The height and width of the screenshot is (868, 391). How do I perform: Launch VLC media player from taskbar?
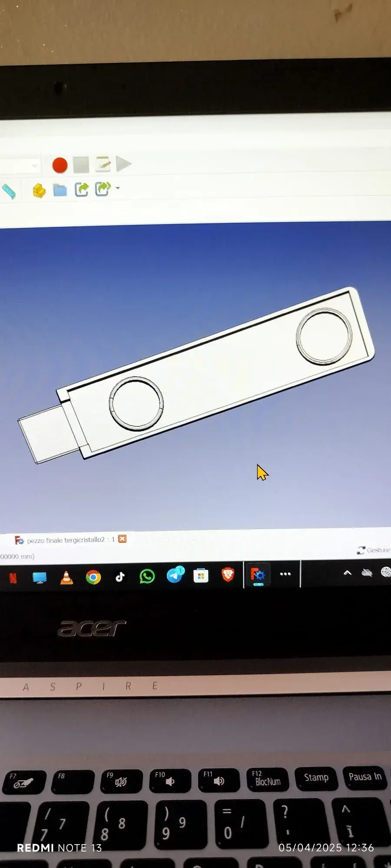pyautogui.click(x=66, y=578)
